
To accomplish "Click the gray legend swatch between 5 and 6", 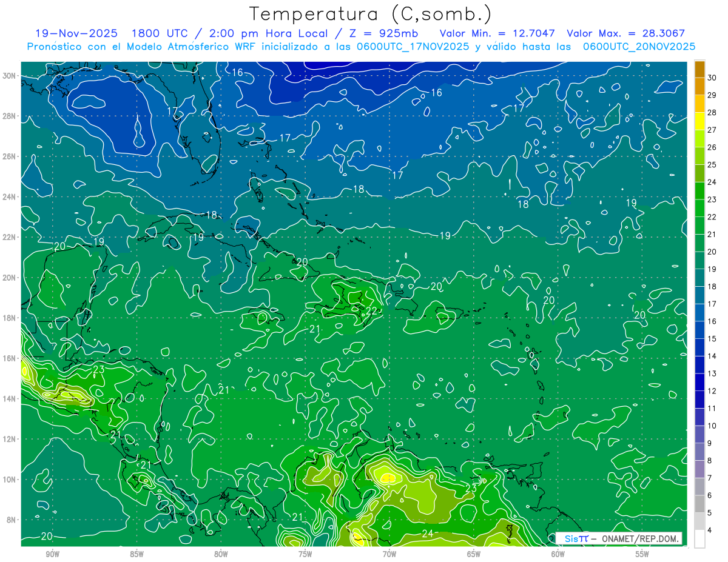I will [x=699, y=504].
